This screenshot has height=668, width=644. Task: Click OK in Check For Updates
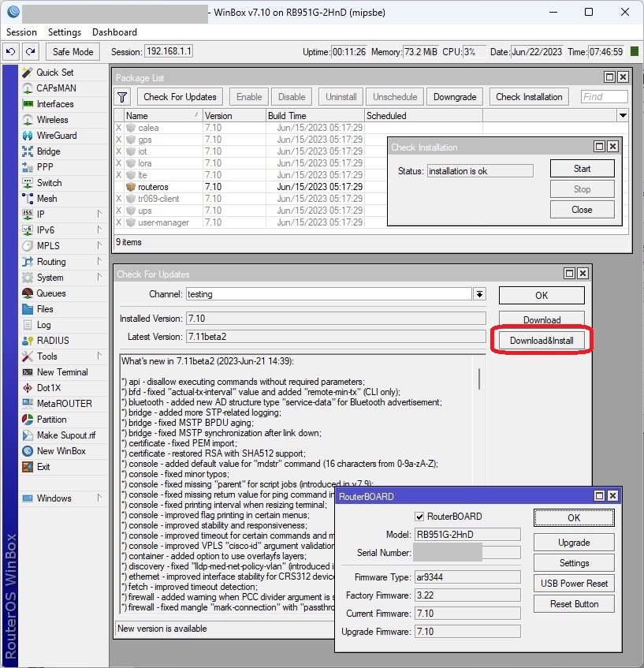click(x=542, y=295)
